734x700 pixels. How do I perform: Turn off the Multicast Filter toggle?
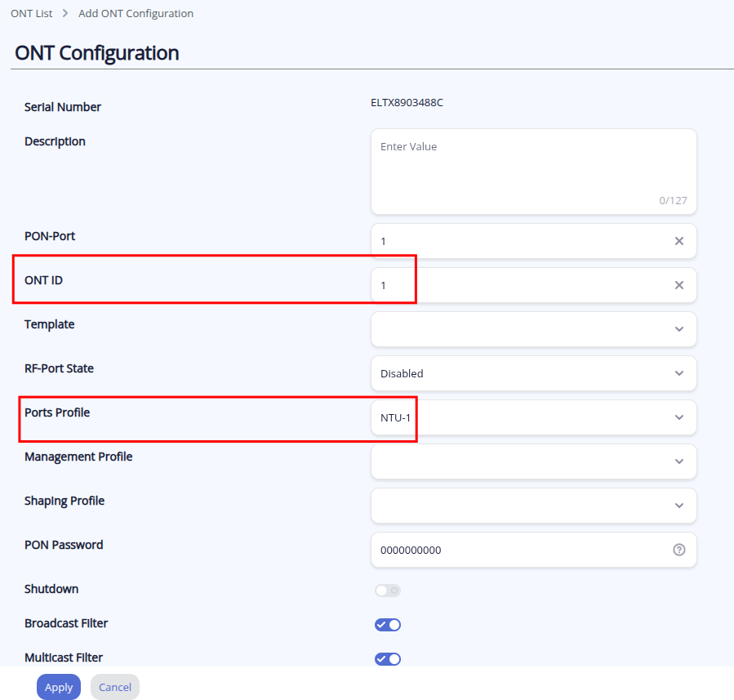pos(388,659)
